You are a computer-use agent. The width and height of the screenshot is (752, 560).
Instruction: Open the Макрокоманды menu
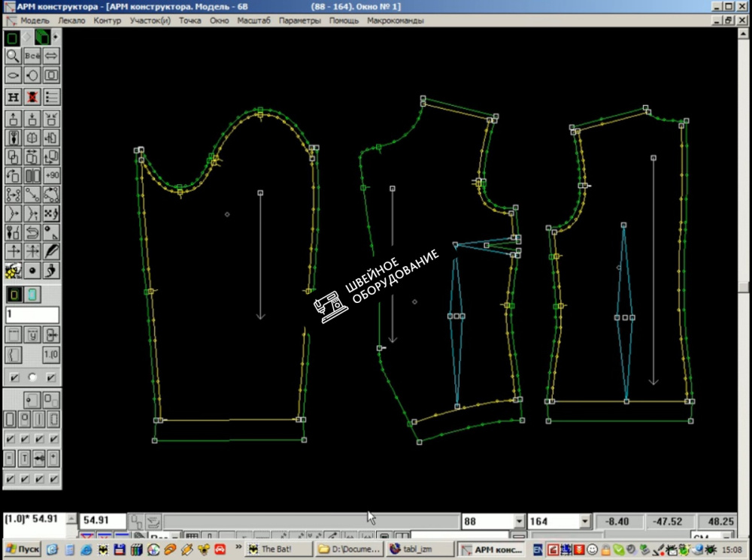(395, 20)
